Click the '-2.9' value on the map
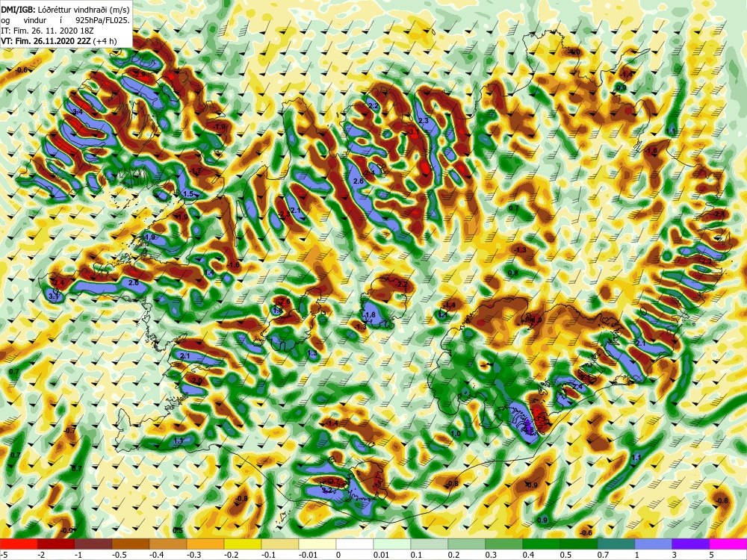The width and height of the screenshot is (747, 560). pyautogui.click(x=140, y=75)
